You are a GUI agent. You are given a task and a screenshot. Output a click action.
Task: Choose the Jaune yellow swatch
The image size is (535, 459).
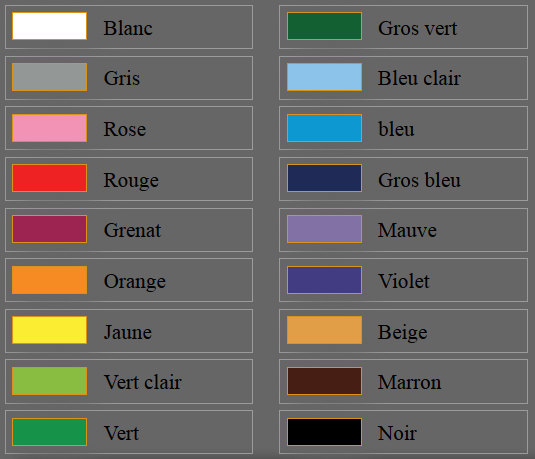[x=49, y=330]
